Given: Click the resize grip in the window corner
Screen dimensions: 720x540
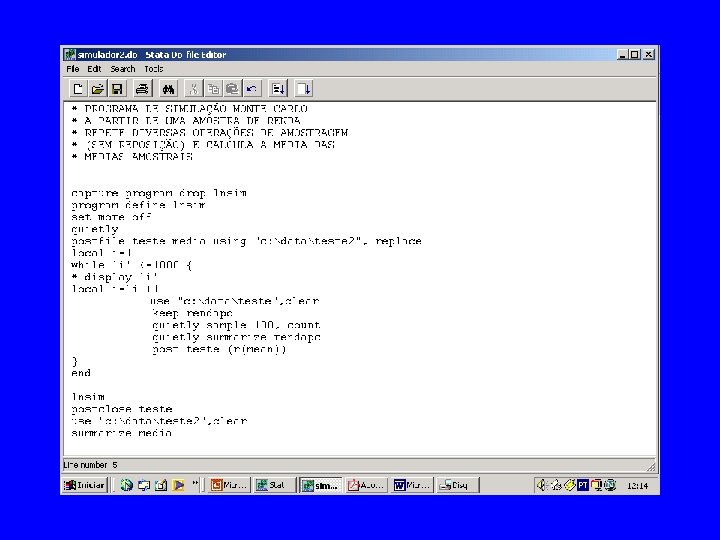Looking at the screenshot, I should [651, 467].
